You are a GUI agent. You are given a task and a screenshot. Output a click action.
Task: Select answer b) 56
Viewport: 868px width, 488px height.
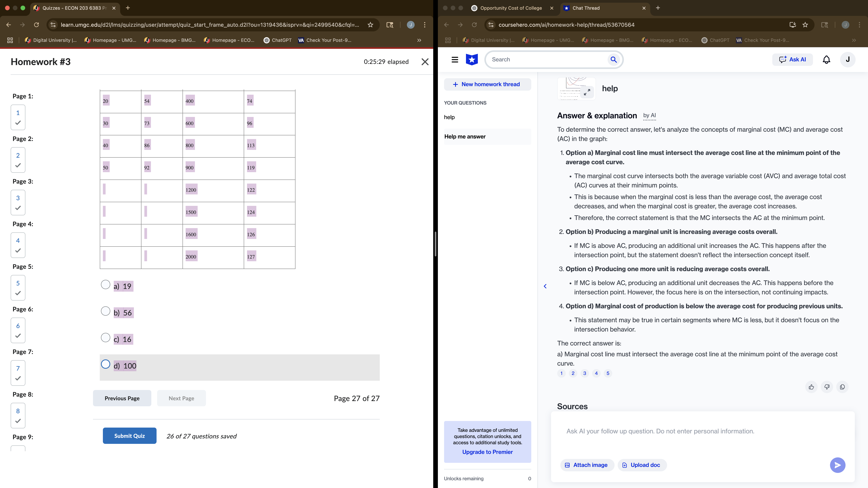coord(105,311)
